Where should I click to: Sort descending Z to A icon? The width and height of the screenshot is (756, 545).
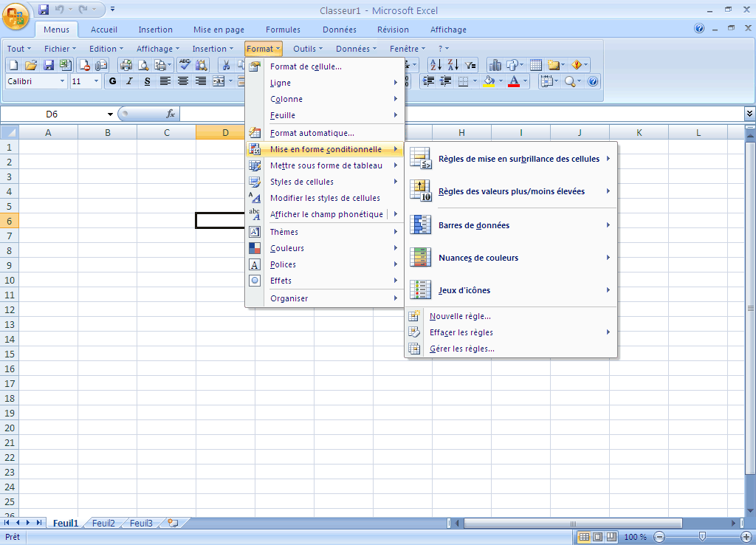[x=453, y=65]
